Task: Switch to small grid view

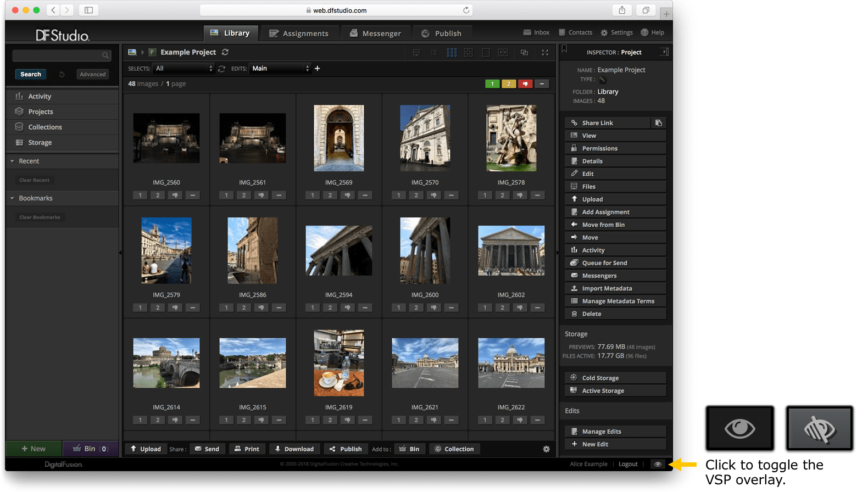Action: [452, 53]
